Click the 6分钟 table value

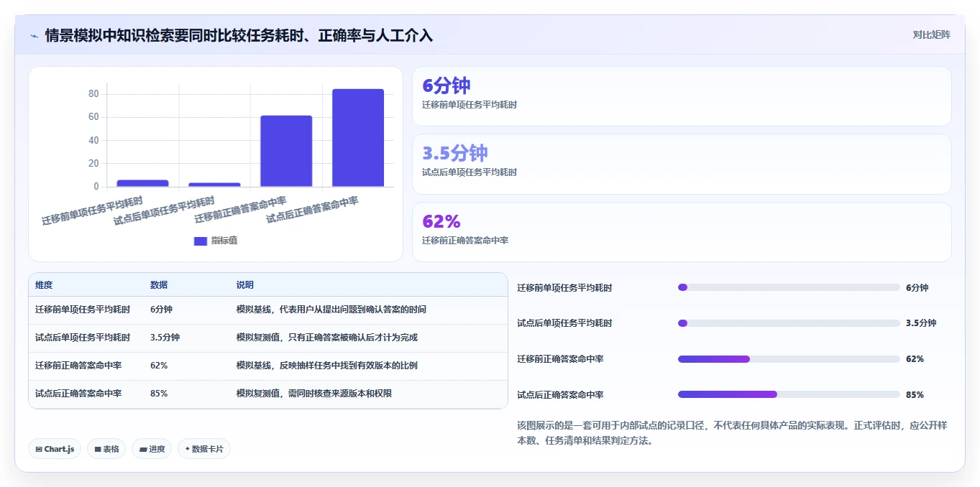click(161, 310)
